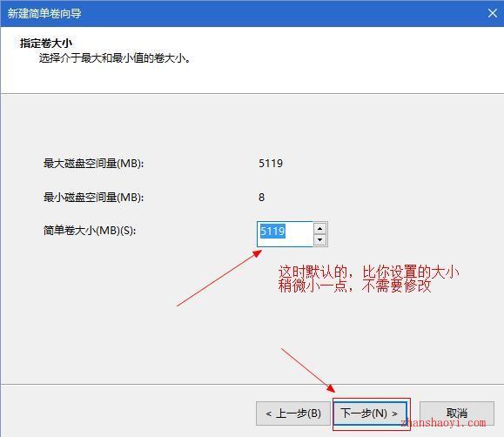Click the 新建简单卷向导 title bar text
The height and width of the screenshot is (437, 504).
[x=44, y=14]
